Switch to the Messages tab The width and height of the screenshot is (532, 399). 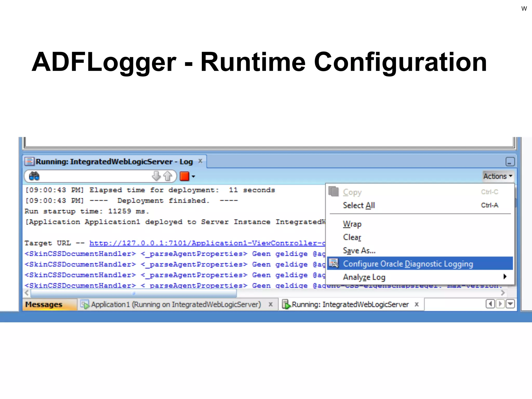pos(49,304)
